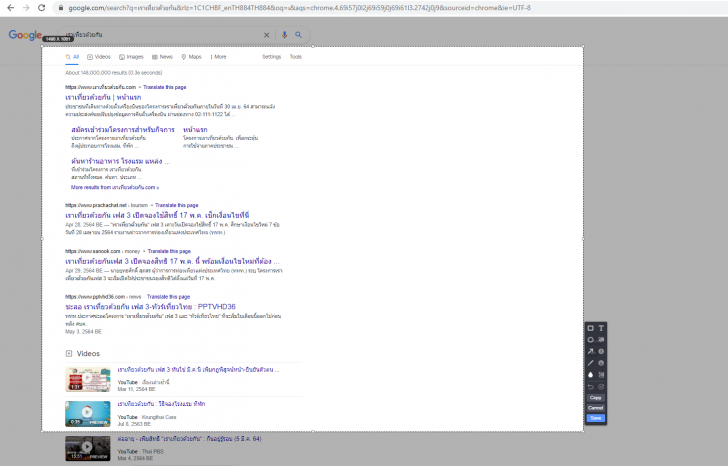Click the Google search magnifier button
Screen dimensions: 728x466
[x=299, y=35]
